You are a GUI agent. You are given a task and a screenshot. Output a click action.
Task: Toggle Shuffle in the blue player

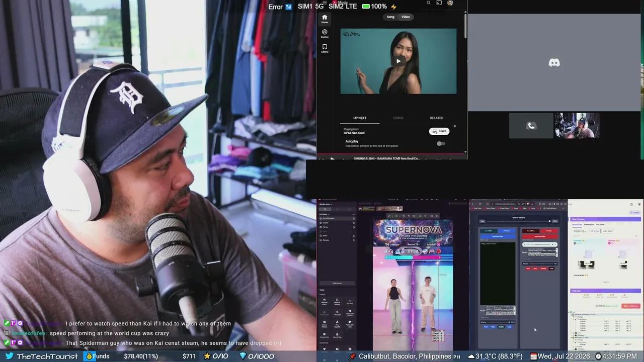coord(501,327)
